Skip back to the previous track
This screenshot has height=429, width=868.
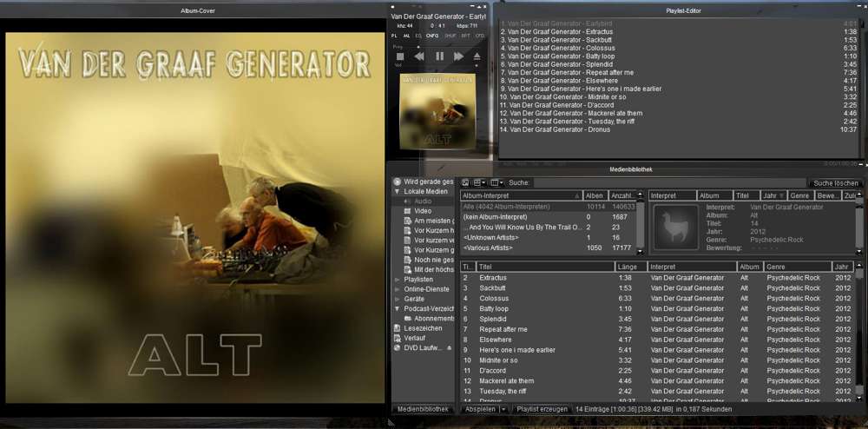coord(419,56)
